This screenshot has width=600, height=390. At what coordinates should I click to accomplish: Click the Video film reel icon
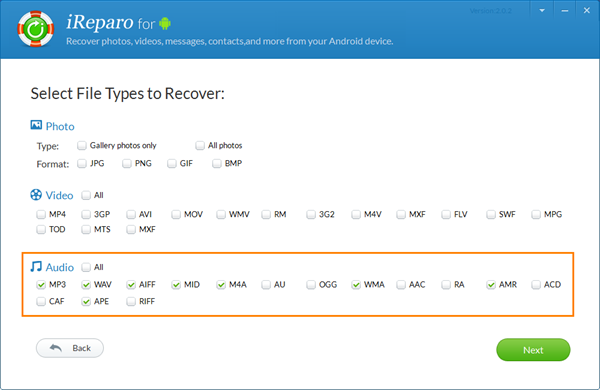36,195
